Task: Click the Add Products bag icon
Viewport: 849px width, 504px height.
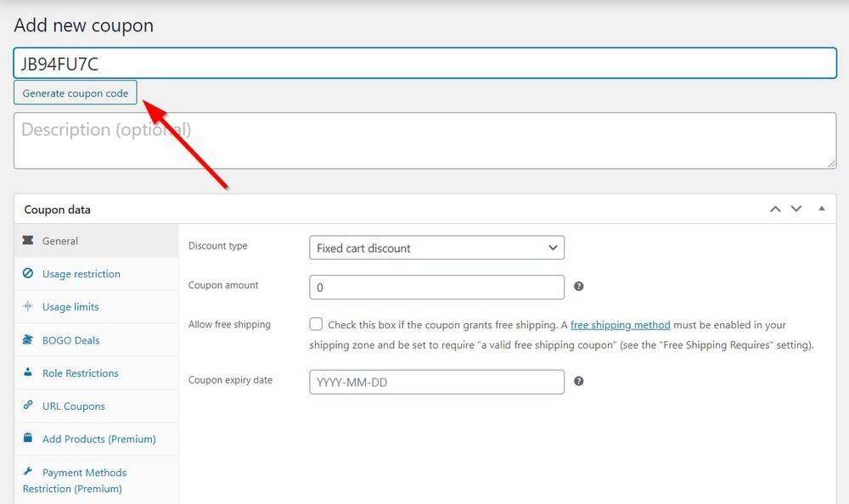Action: point(28,439)
